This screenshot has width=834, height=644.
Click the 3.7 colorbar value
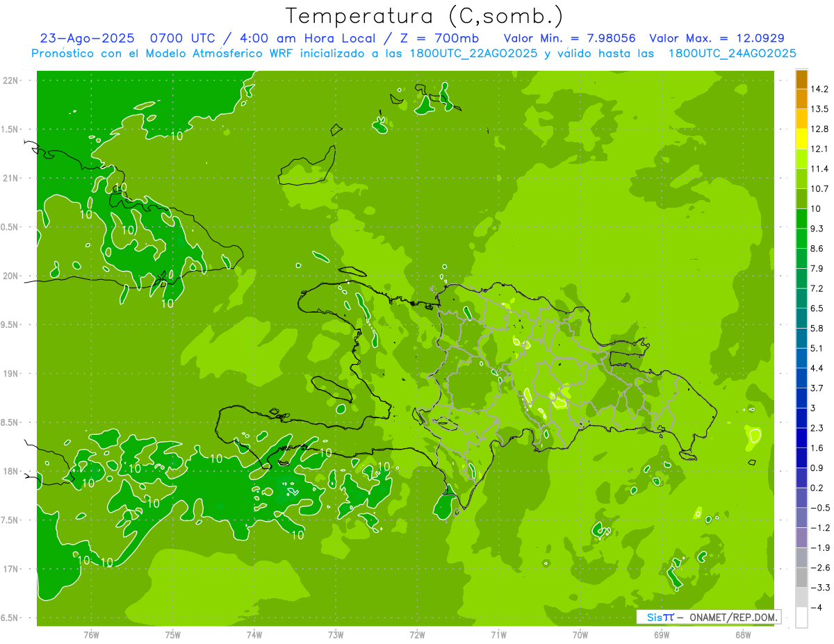click(x=817, y=388)
